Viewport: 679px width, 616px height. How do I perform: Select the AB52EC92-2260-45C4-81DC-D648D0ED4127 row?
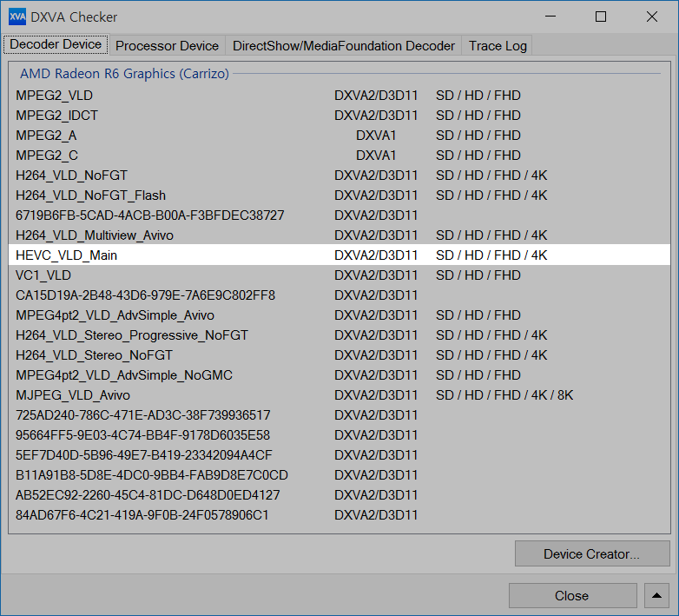pos(339,494)
